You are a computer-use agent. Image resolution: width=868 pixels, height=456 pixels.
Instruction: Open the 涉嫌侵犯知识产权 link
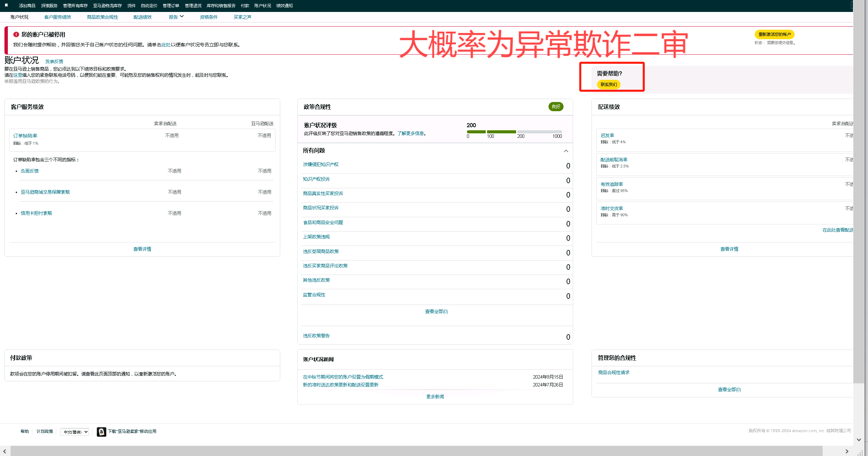pos(321,164)
